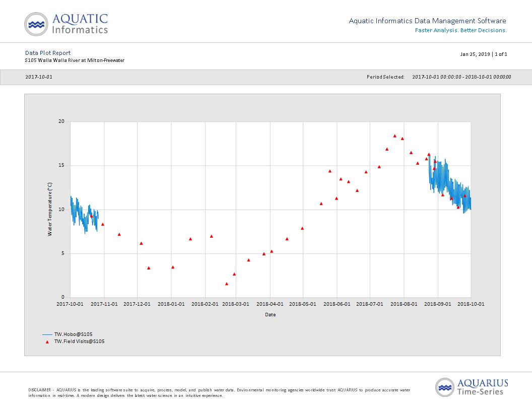Click the Period Selected label
532x411 pixels.
tap(385, 77)
